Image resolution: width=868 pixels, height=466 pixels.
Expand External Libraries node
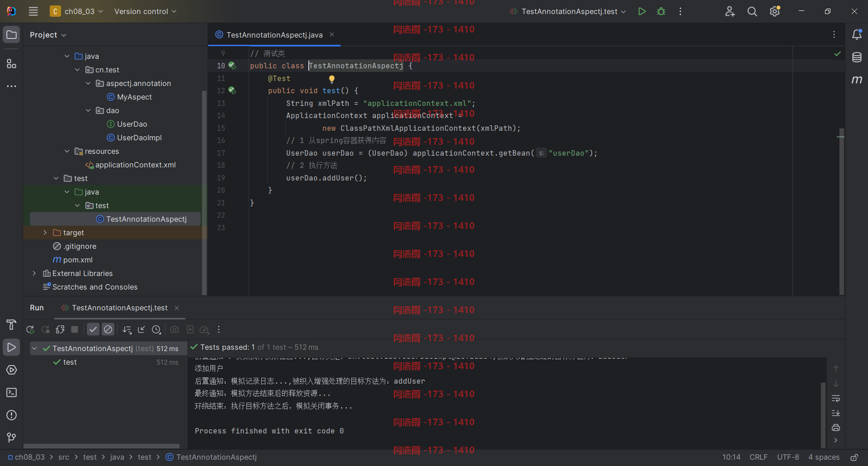pyautogui.click(x=34, y=273)
